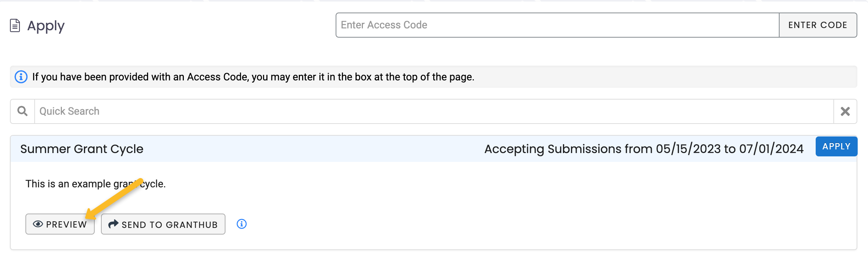The width and height of the screenshot is (868, 253).
Task: Click the Summer Grant Cycle header bar
Action: point(434,149)
